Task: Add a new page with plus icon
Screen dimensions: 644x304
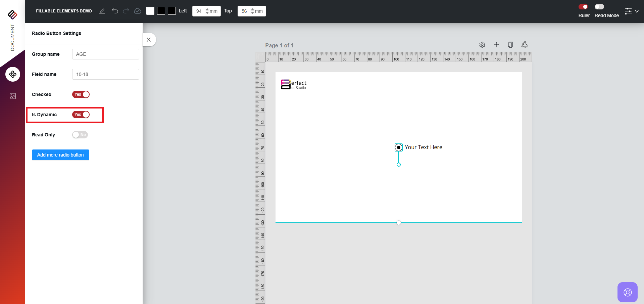Action: click(x=496, y=45)
